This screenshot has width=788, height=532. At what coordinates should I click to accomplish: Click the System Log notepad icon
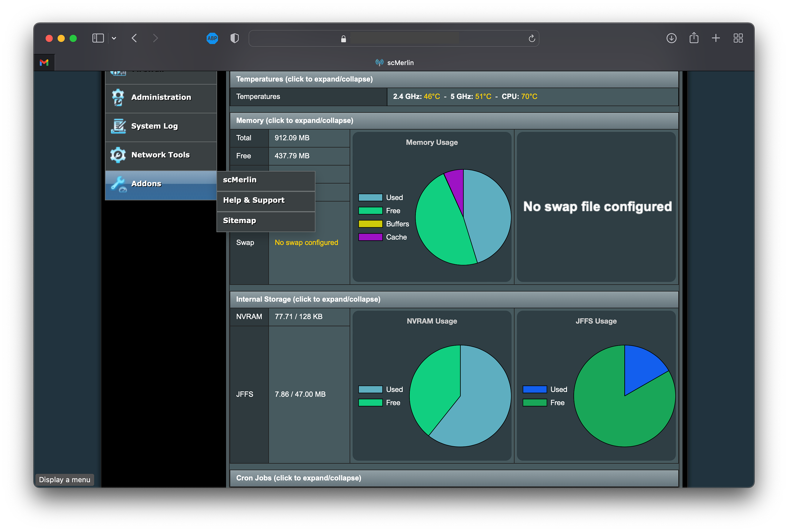tap(118, 126)
